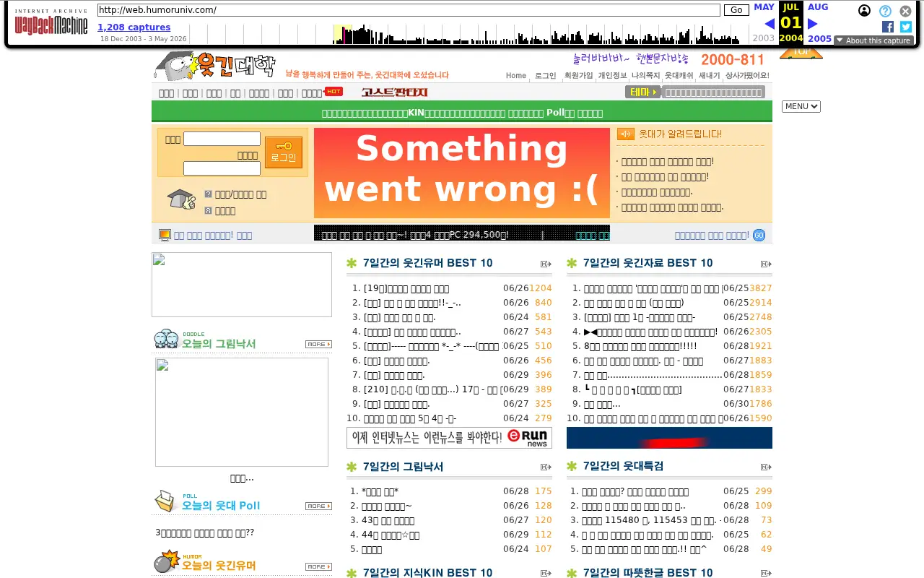Click the orange 로그인 key button

coord(284,152)
